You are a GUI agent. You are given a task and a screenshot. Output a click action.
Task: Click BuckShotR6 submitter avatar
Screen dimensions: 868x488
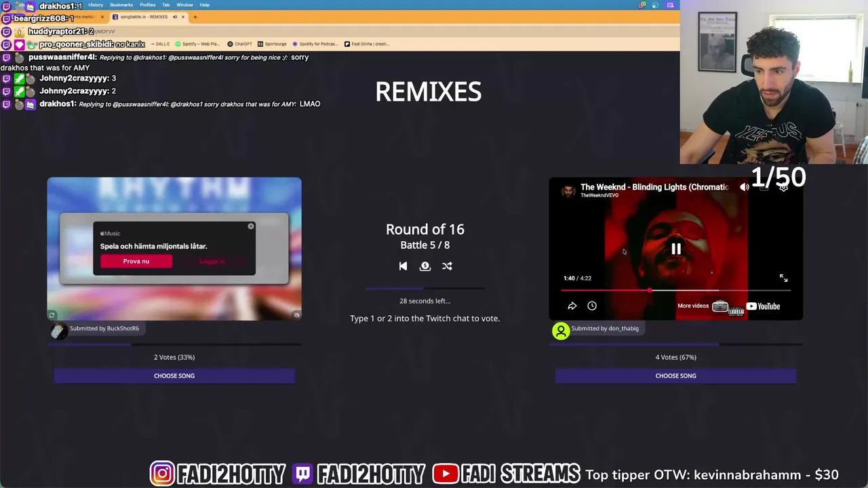click(x=58, y=330)
